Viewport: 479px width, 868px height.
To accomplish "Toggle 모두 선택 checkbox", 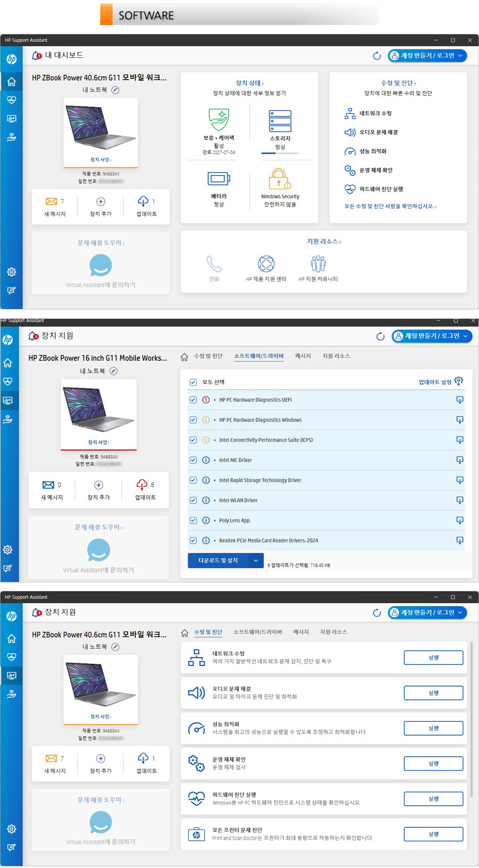I will click(x=193, y=382).
